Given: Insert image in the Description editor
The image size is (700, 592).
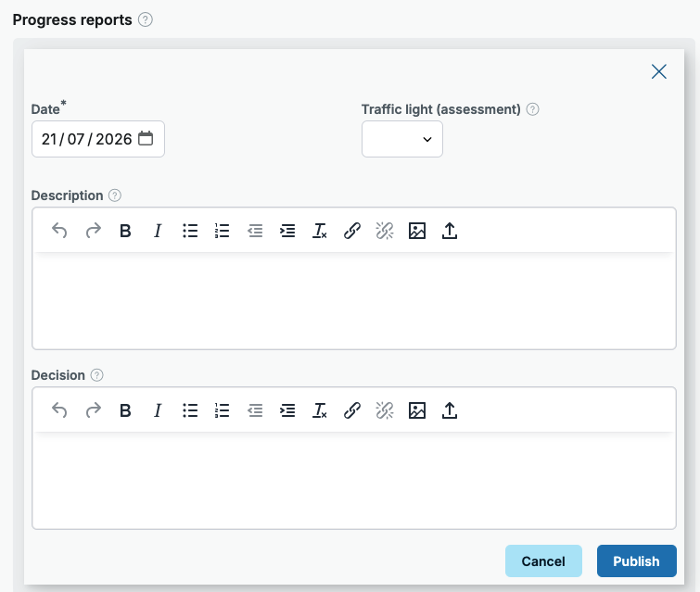Looking at the screenshot, I should (x=417, y=231).
